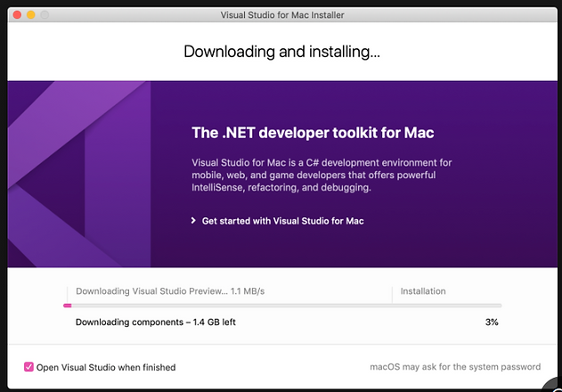Open Get started with Visual Studio for Mac link
Viewport: 562px width, 392px height.
pos(283,221)
